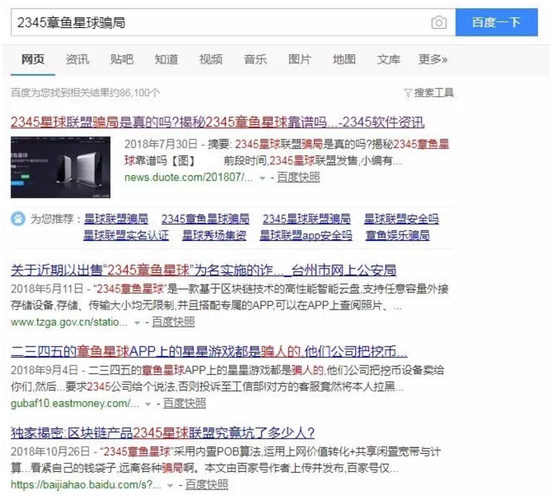Open result 独家揭密:区块链产品2345星球联盟
This screenshot has height=500, width=550.
[x=162, y=433]
